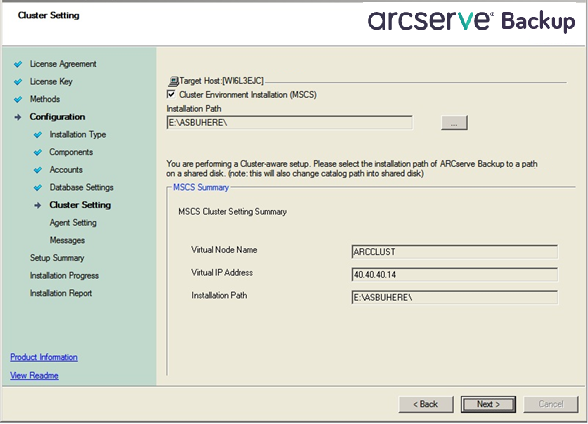Go to the Installation Type step

pos(78,135)
